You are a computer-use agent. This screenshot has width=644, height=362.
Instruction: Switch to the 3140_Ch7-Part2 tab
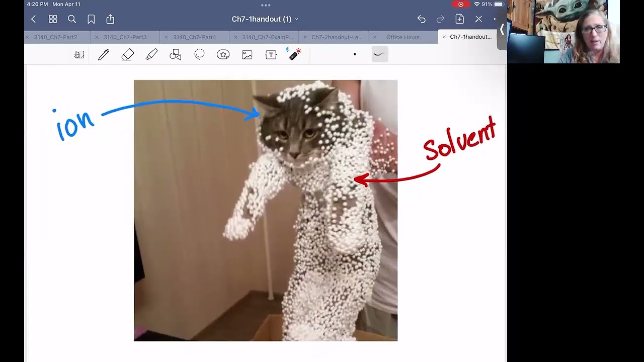(55, 37)
